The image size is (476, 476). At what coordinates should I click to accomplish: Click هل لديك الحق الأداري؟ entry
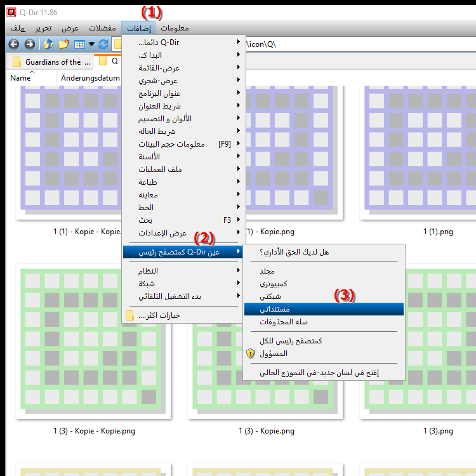click(324, 252)
